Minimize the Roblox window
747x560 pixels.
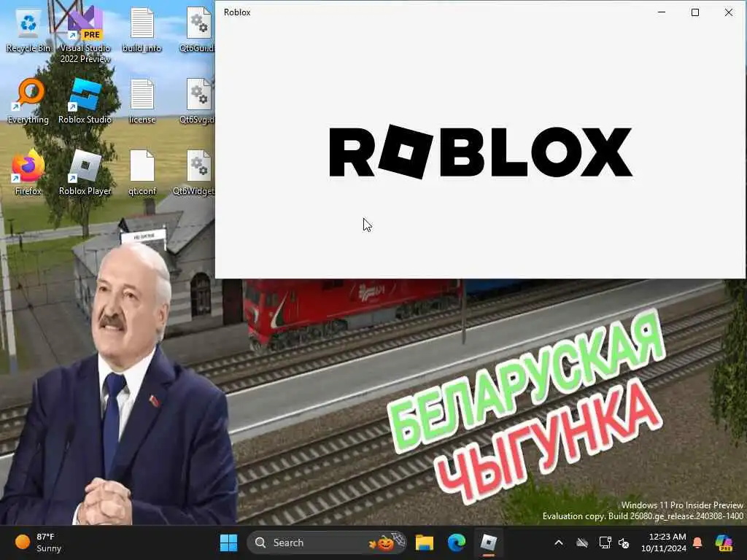pyautogui.click(x=662, y=12)
